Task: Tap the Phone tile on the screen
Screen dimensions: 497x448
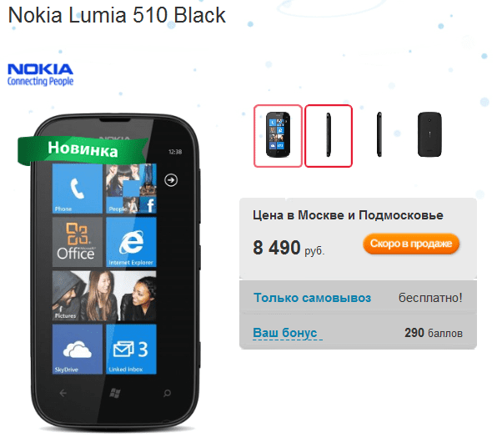Action: point(77,189)
